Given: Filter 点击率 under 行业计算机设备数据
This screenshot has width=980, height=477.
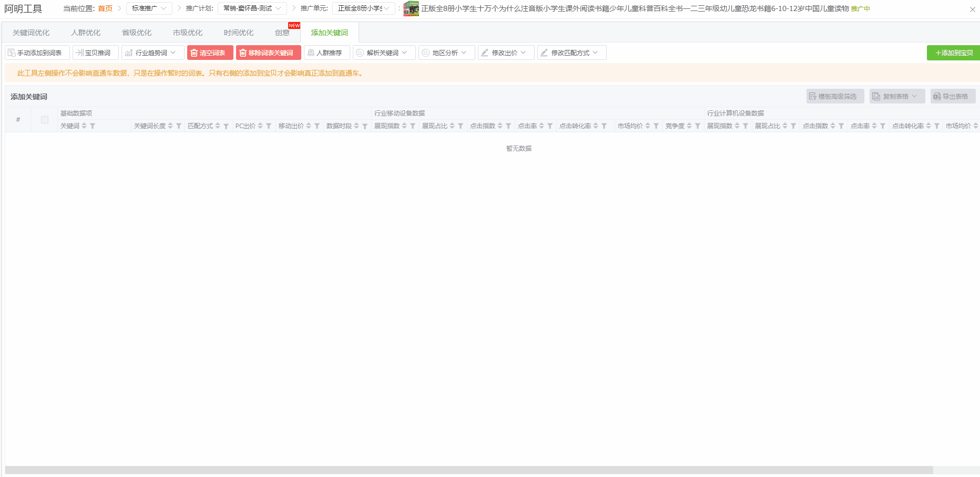Looking at the screenshot, I should pos(883,126).
